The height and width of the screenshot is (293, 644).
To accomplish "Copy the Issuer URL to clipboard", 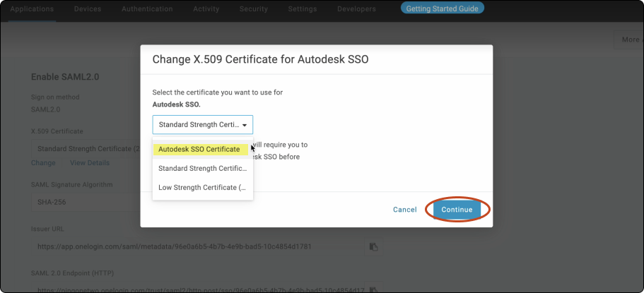I will [x=374, y=246].
